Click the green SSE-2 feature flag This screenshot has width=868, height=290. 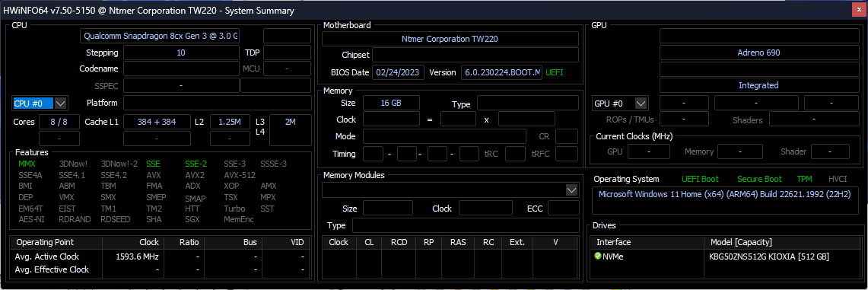196,164
